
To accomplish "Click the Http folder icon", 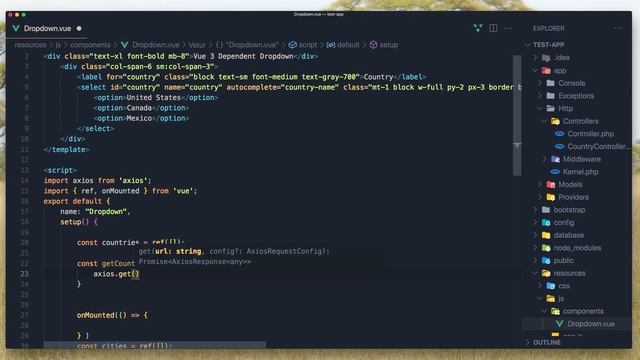I will [x=550, y=108].
